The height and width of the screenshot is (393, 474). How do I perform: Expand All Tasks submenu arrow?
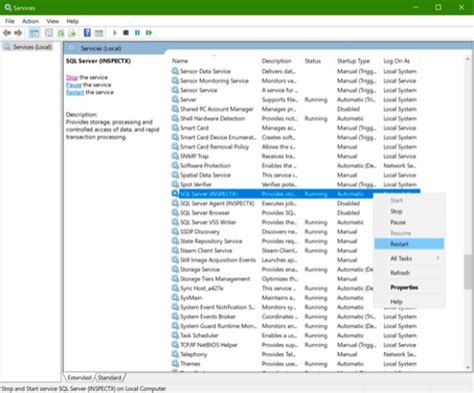point(438,258)
